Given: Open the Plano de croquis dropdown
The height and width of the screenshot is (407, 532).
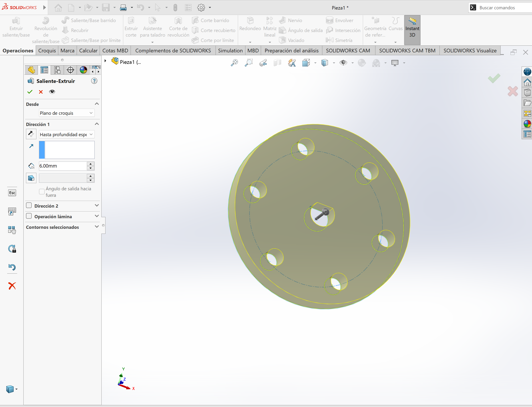Looking at the screenshot, I should [67, 113].
